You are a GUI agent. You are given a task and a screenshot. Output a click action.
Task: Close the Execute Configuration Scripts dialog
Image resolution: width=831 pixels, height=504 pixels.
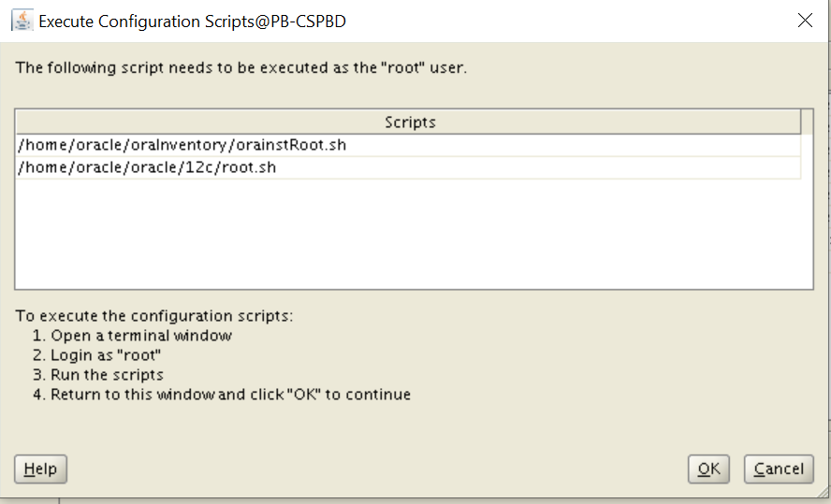point(805,21)
